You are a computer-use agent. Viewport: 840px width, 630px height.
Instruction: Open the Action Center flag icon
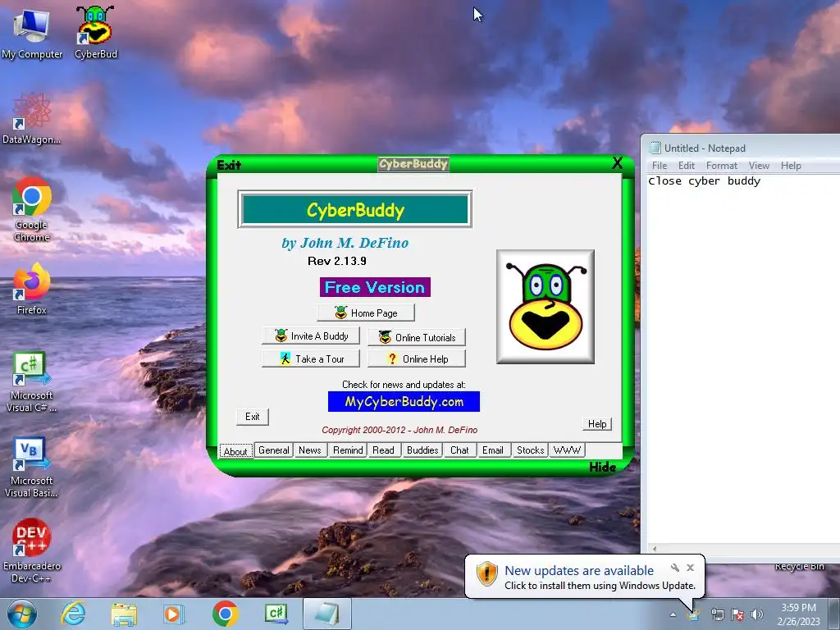coord(737,614)
